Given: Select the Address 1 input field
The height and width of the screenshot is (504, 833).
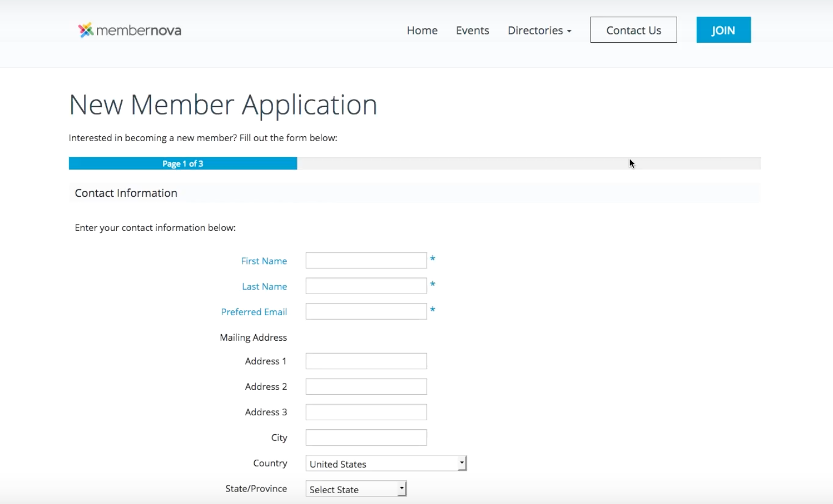Looking at the screenshot, I should (x=366, y=361).
